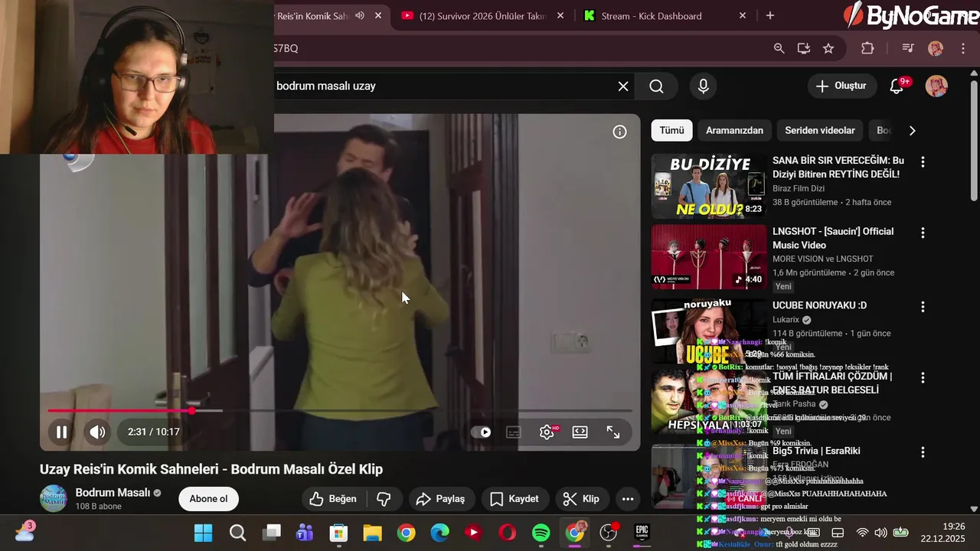Open Epic Games Launcher from taskbar
Image resolution: width=980 pixels, height=551 pixels.
click(642, 533)
